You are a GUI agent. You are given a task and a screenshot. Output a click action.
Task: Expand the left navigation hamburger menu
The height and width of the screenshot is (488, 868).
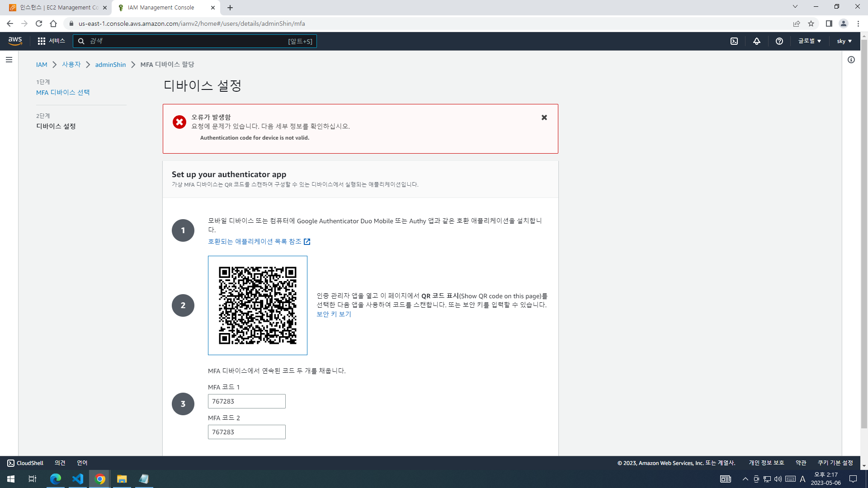tap(9, 60)
